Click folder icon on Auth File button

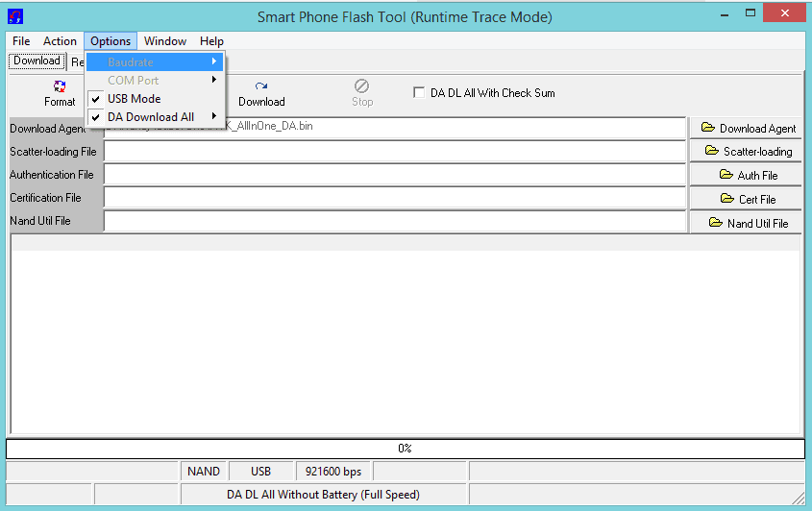(726, 175)
